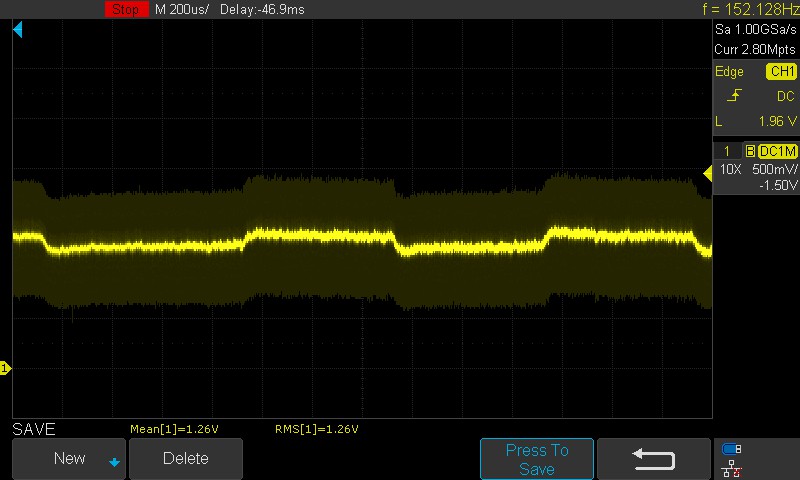Viewport: 800px width, 480px height.
Task: Click the 10X probe attenuation label
Action: pyautogui.click(x=730, y=169)
